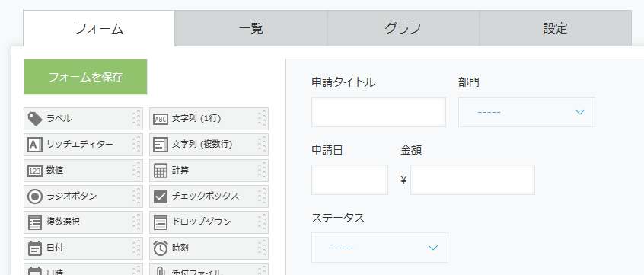This screenshot has height=275, width=644.
Task: Click the 計算 calculator icon
Action: [x=160, y=171]
